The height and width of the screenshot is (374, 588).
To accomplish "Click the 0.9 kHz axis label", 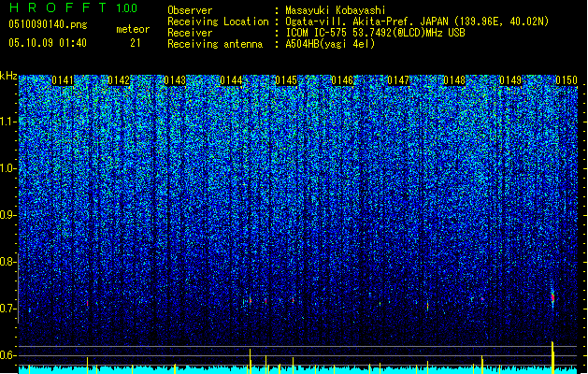I will [x=7, y=215].
